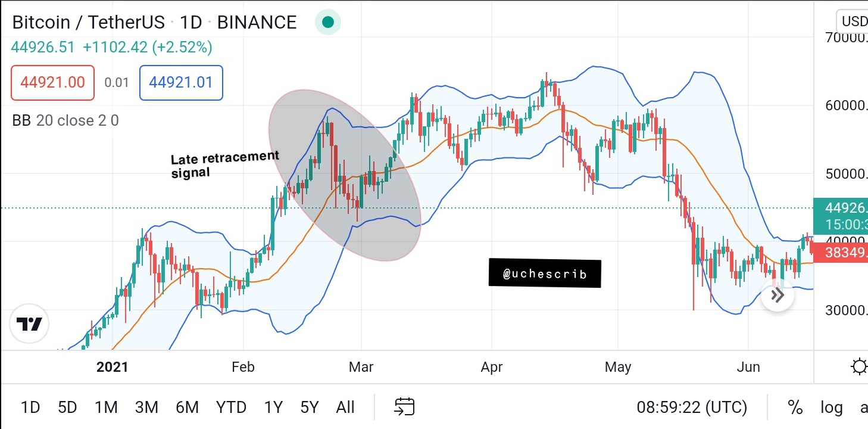Click the TradingView logo icon
The height and width of the screenshot is (429, 868).
pyautogui.click(x=29, y=324)
